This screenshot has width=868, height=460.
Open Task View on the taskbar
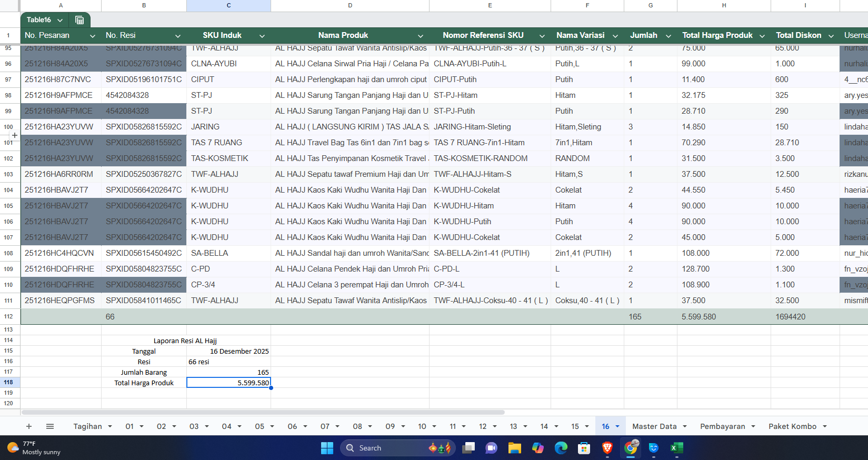point(468,448)
